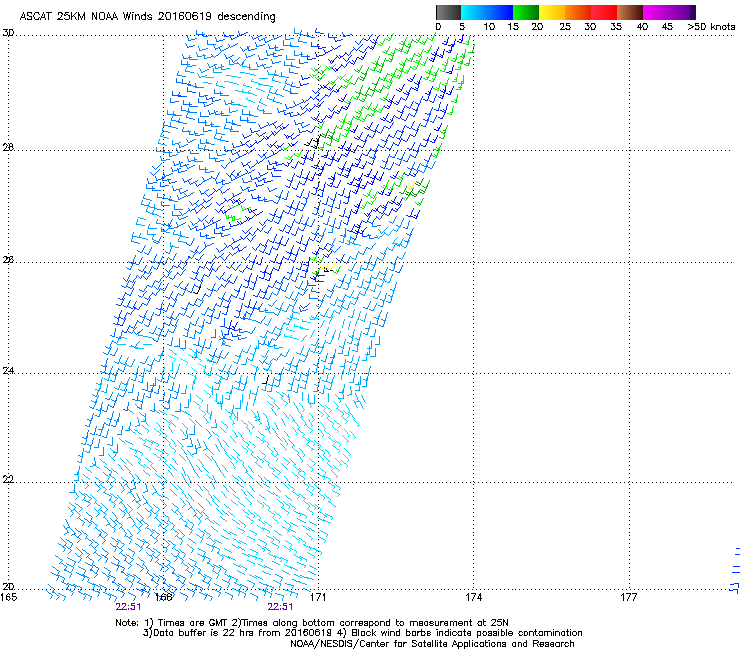Select the brown 35-40 knots legend segment
The height and width of the screenshot is (650, 740).
(x=630, y=12)
